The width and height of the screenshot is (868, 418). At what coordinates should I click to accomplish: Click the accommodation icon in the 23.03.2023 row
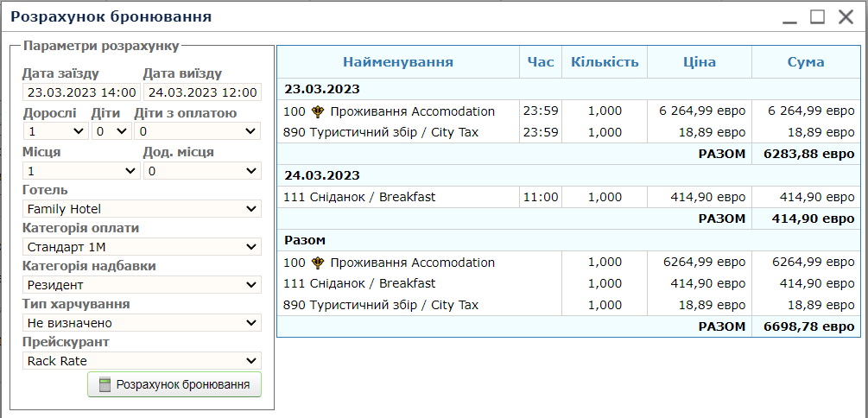318,111
